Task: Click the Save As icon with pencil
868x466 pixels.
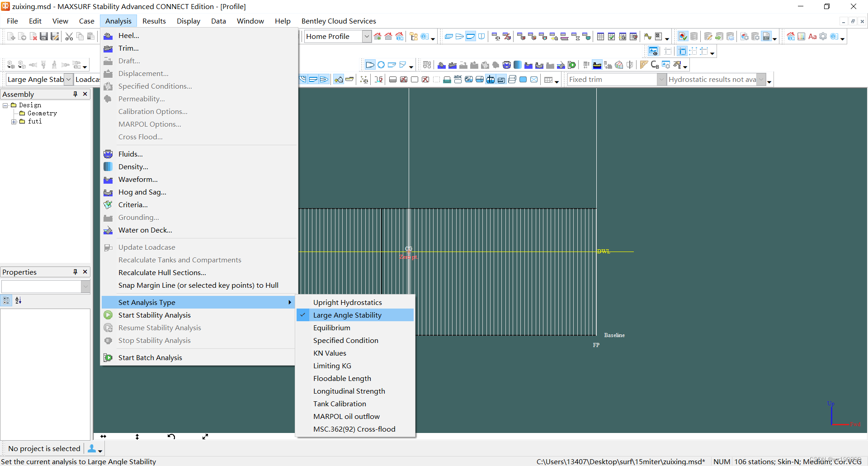Action: [x=55, y=37]
